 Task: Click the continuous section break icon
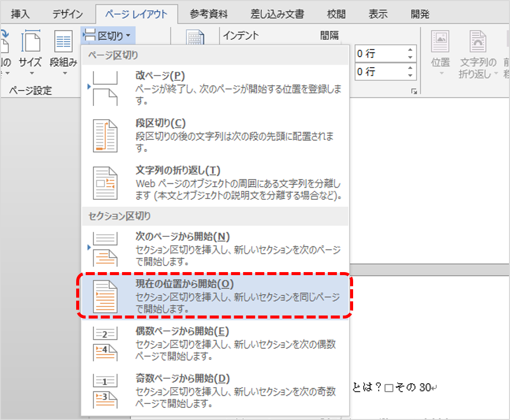[x=105, y=296]
